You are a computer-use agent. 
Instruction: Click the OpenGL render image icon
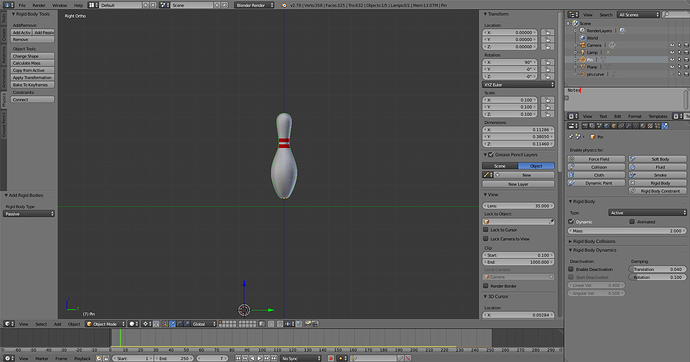[x=308, y=324]
